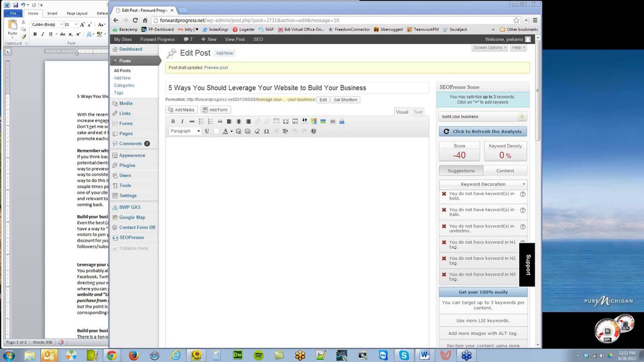Click to Refresh the Analysis button
This screenshot has height=362, width=644.
tap(483, 131)
